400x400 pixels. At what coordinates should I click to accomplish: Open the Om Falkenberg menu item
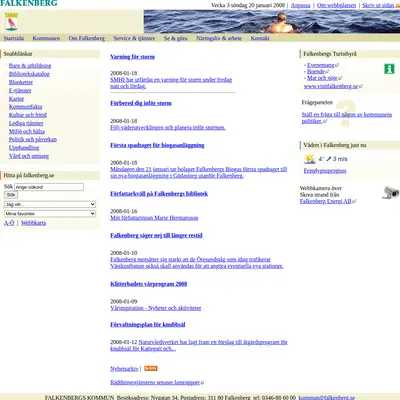[87, 38]
